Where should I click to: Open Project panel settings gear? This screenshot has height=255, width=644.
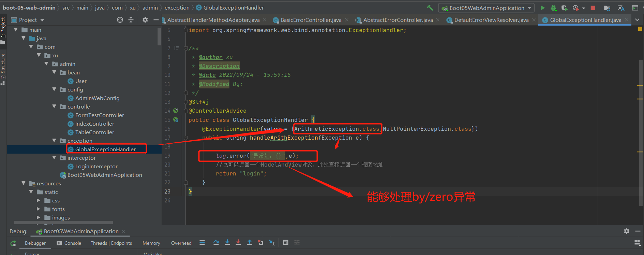pos(145,20)
